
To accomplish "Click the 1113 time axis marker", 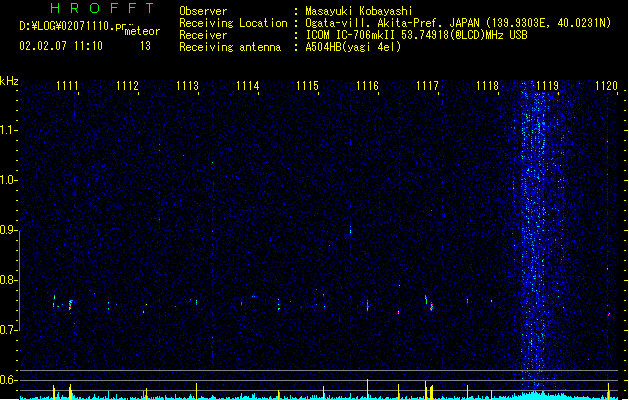I will coord(187,86).
